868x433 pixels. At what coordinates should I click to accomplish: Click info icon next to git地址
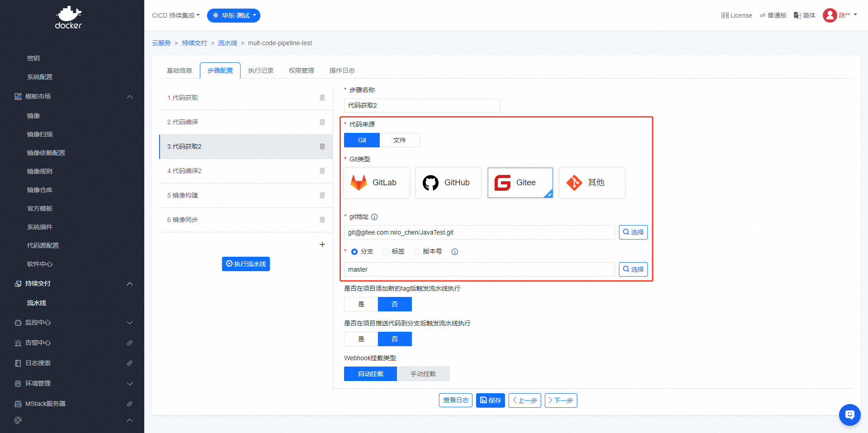pyautogui.click(x=374, y=217)
